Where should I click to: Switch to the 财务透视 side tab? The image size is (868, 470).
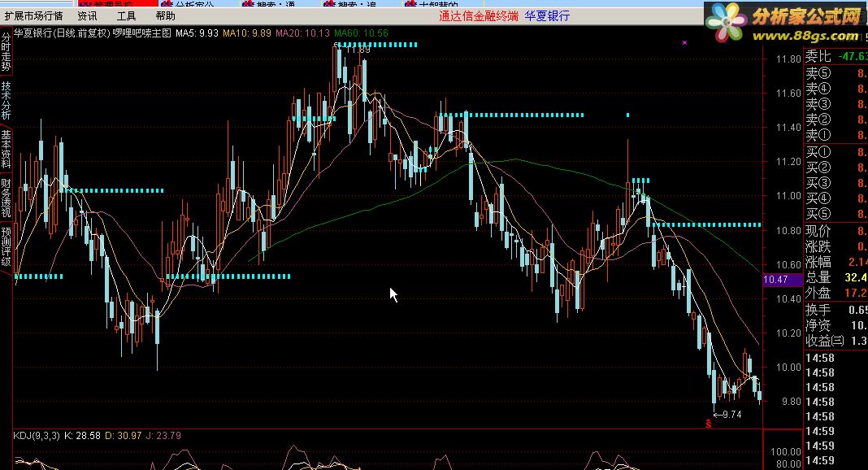click(x=6, y=198)
